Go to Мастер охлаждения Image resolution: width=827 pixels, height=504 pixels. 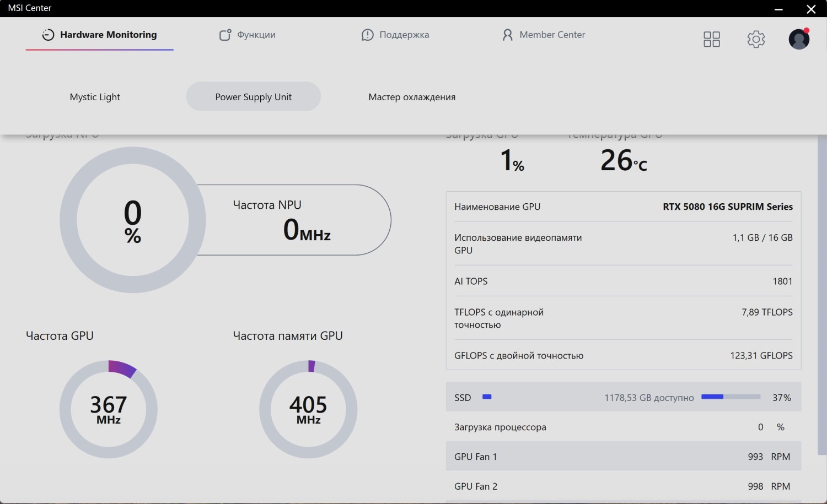412,97
